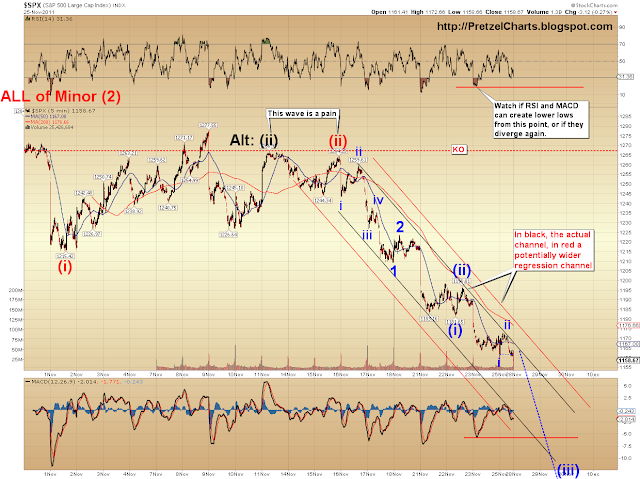Click the Close value in the header

[x=514, y=12]
